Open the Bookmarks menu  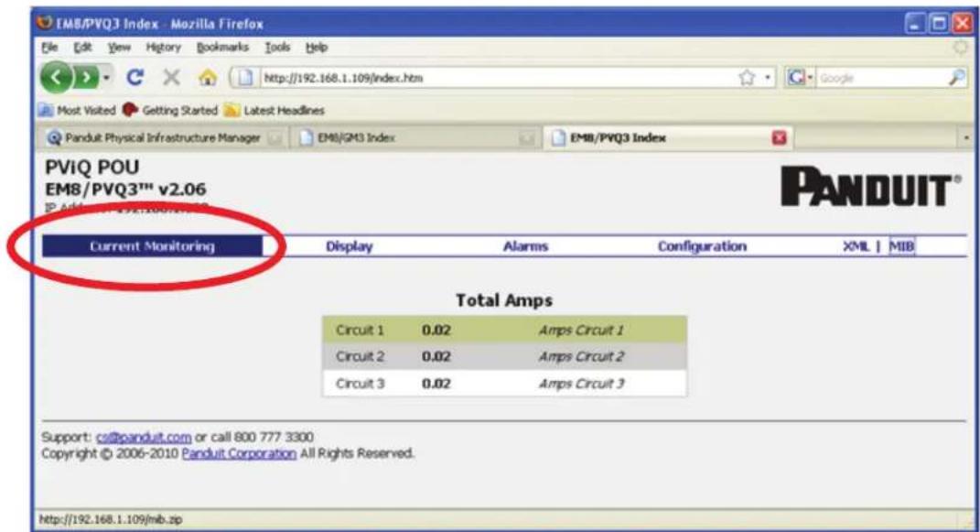(221, 48)
